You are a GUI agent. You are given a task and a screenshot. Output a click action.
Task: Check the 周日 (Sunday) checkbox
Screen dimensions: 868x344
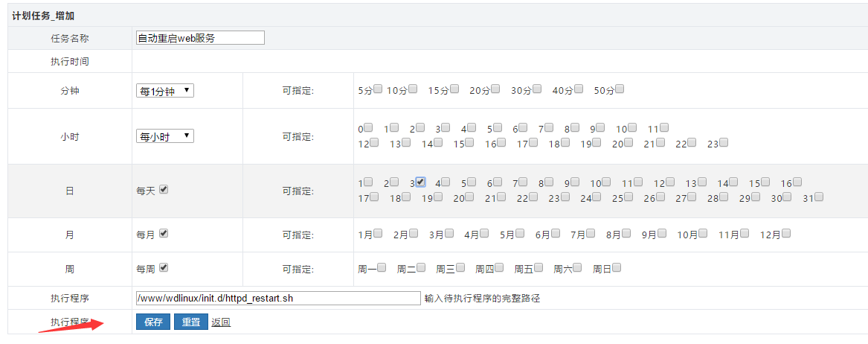click(x=616, y=268)
